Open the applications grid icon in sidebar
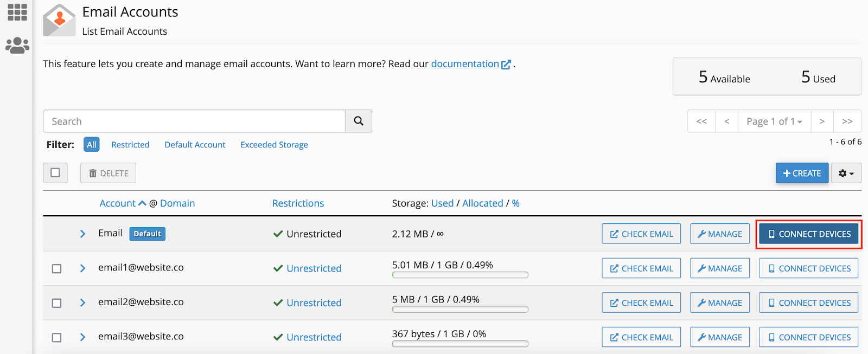Image resolution: width=868 pixels, height=354 pixels. [x=17, y=12]
